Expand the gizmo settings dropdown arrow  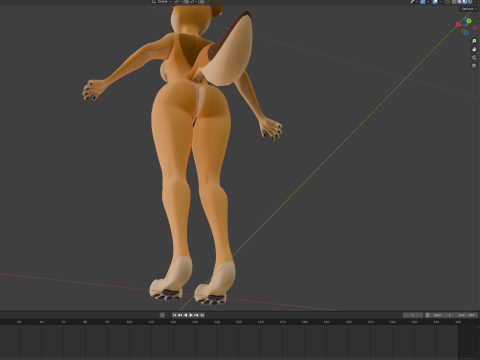tap(428, 2)
